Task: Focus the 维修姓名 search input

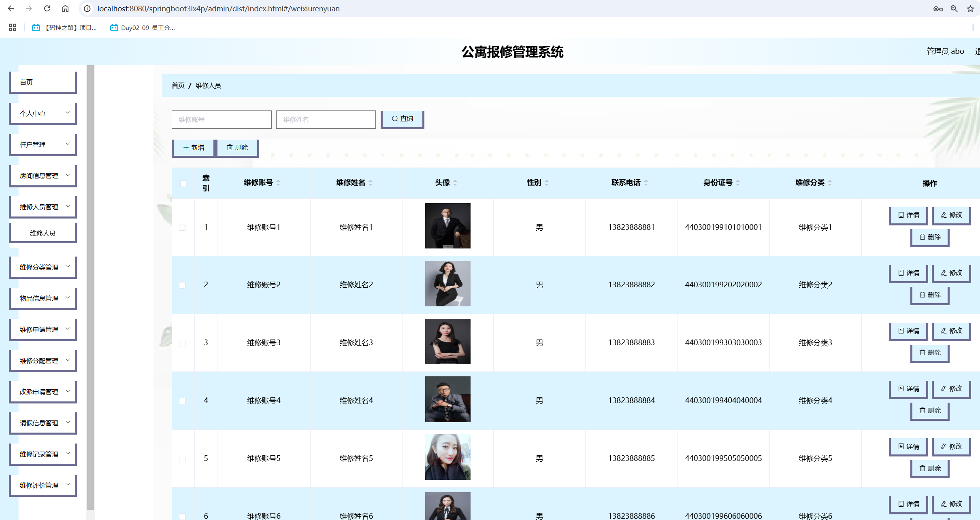Action: pos(326,119)
